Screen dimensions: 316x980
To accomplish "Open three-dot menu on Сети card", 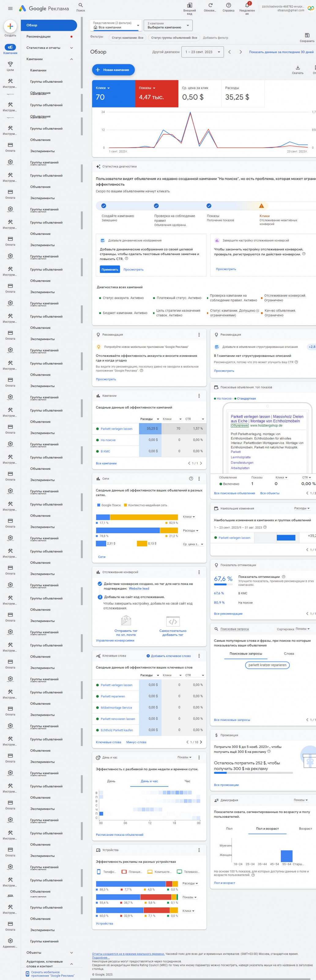I will click(x=199, y=479).
